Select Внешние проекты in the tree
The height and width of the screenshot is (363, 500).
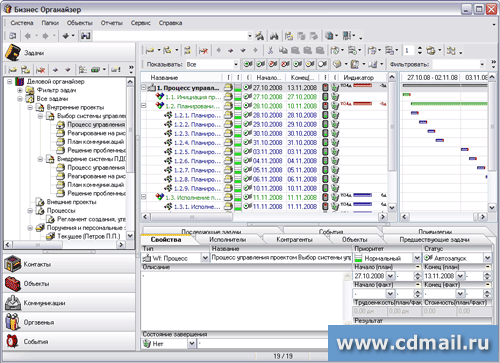pyautogui.click(x=71, y=202)
